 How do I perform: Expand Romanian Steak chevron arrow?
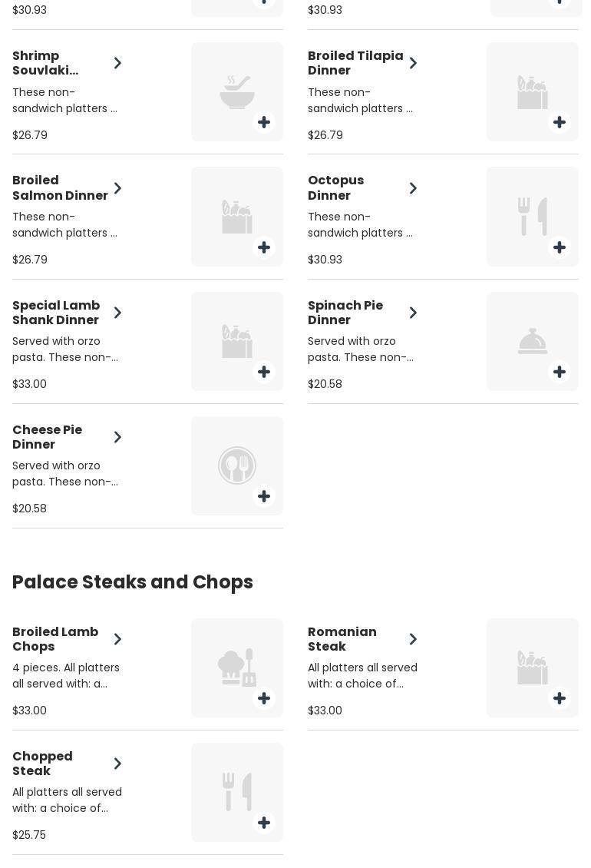pyautogui.click(x=413, y=639)
